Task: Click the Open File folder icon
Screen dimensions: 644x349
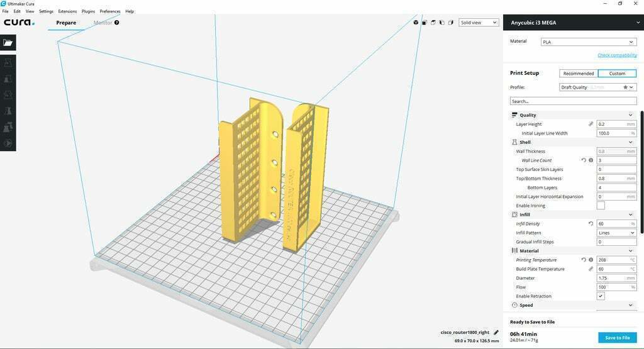Action: tap(8, 43)
